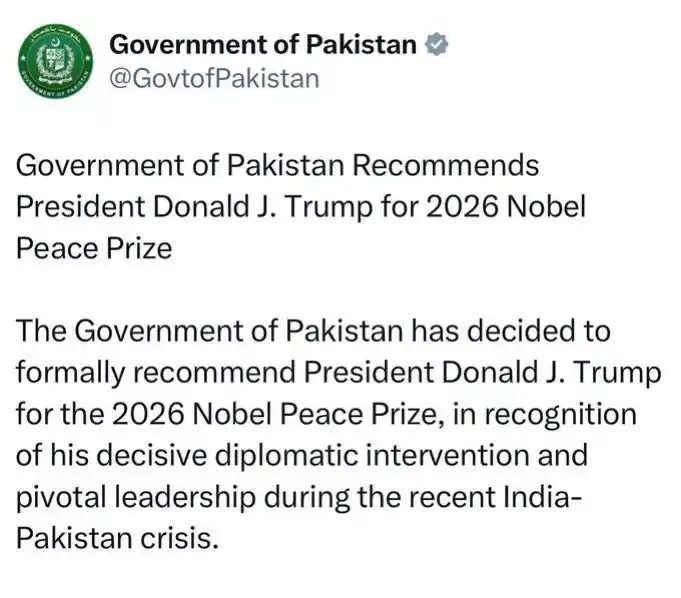Screen dimensions: 681x598
Task: Click the crescent emblem inside the green seal
Action: point(55,42)
